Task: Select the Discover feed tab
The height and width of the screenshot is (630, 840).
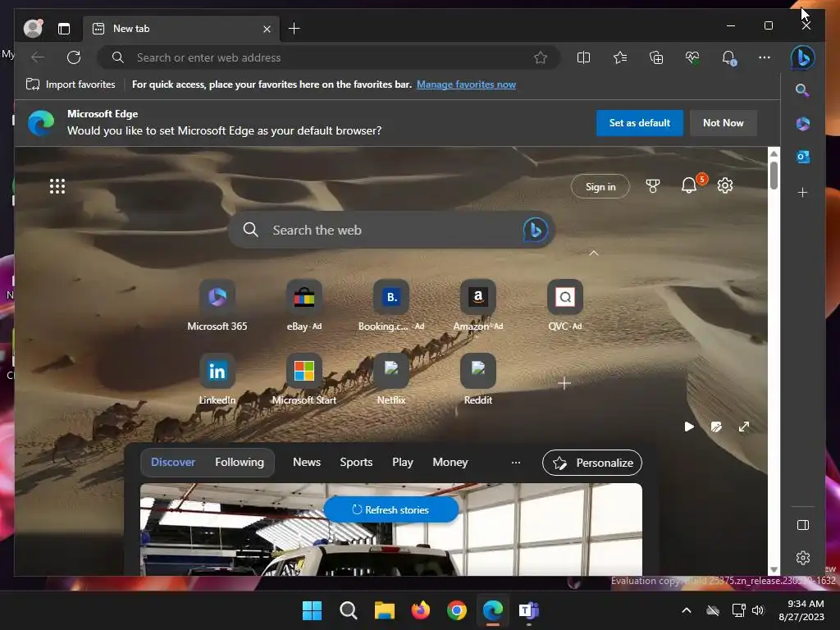Action: pyautogui.click(x=173, y=462)
